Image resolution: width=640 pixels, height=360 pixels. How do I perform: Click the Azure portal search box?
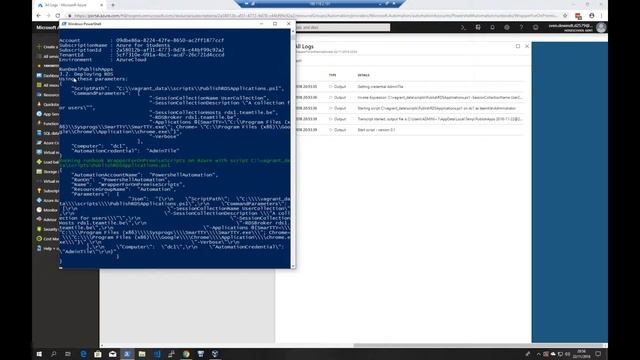342,27
